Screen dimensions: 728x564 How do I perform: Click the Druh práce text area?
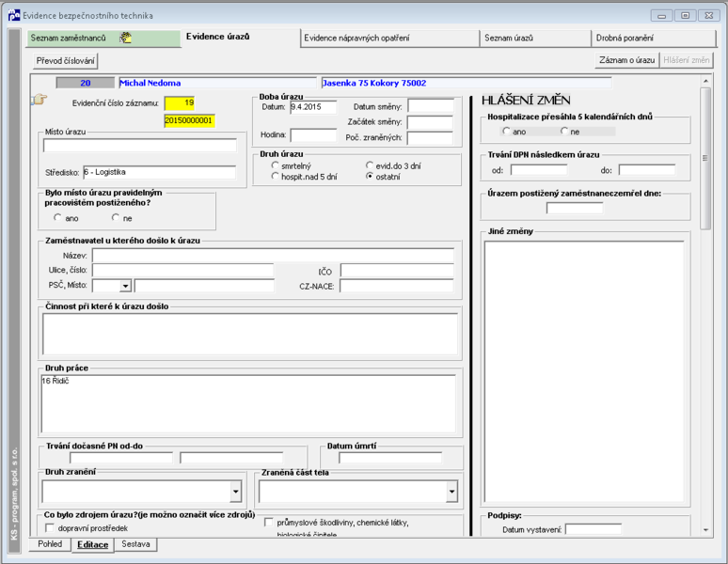click(248, 404)
